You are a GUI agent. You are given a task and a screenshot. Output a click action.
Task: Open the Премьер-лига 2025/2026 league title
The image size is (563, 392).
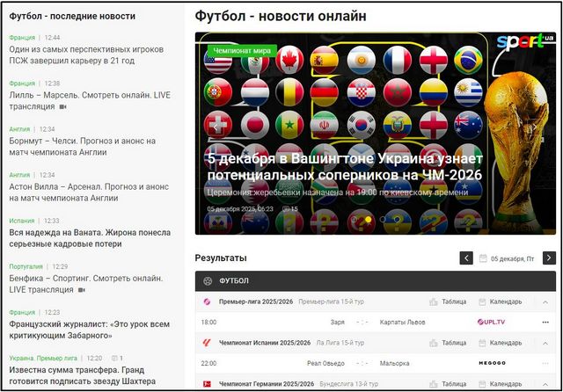pyautogui.click(x=256, y=301)
